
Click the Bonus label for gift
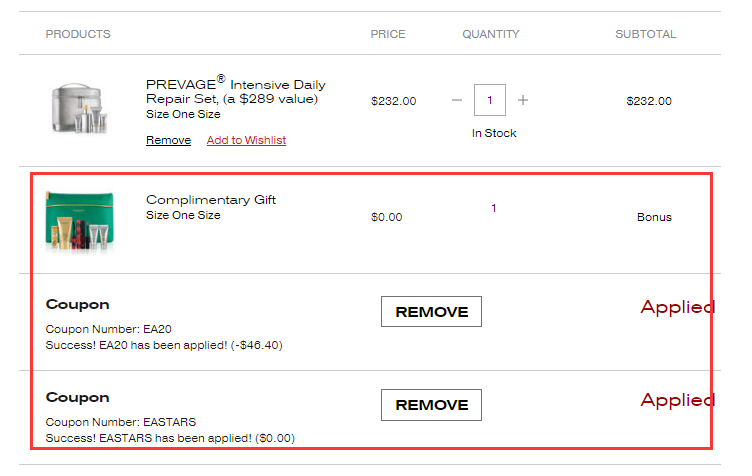[654, 217]
